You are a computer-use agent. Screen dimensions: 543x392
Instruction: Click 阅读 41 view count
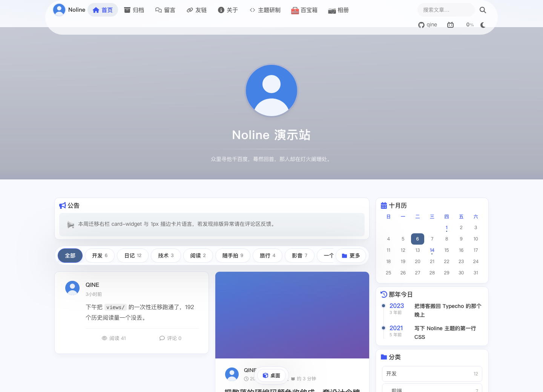(114, 338)
